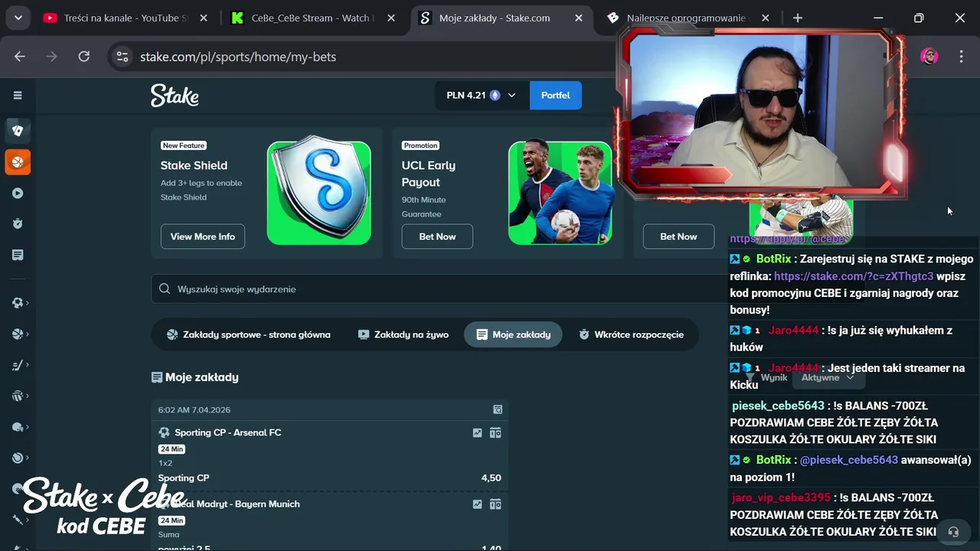This screenshot has height=551, width=980.
Task: Click the stake.com address bar URL
Action: tap(238, 57)
